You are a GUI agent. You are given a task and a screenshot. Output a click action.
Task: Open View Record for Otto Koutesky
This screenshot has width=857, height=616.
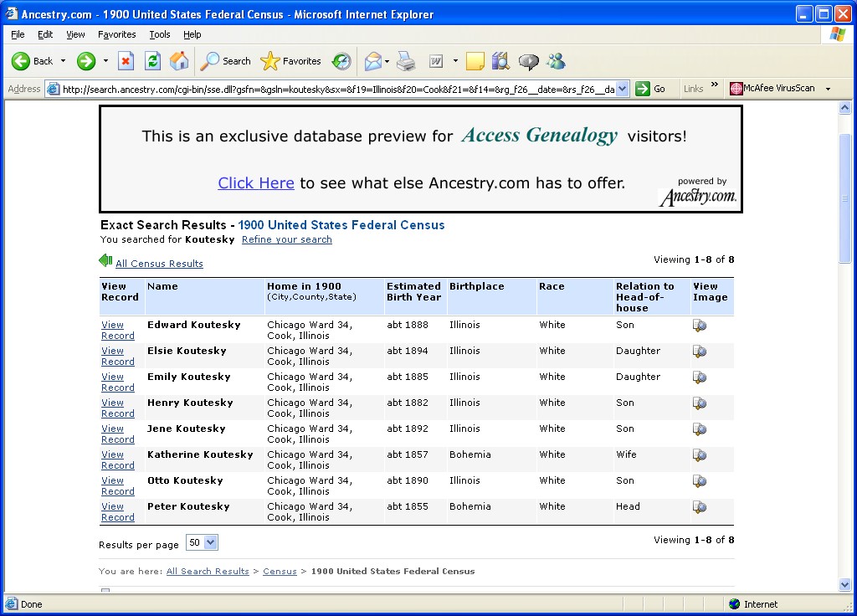[x=117, y=486]
